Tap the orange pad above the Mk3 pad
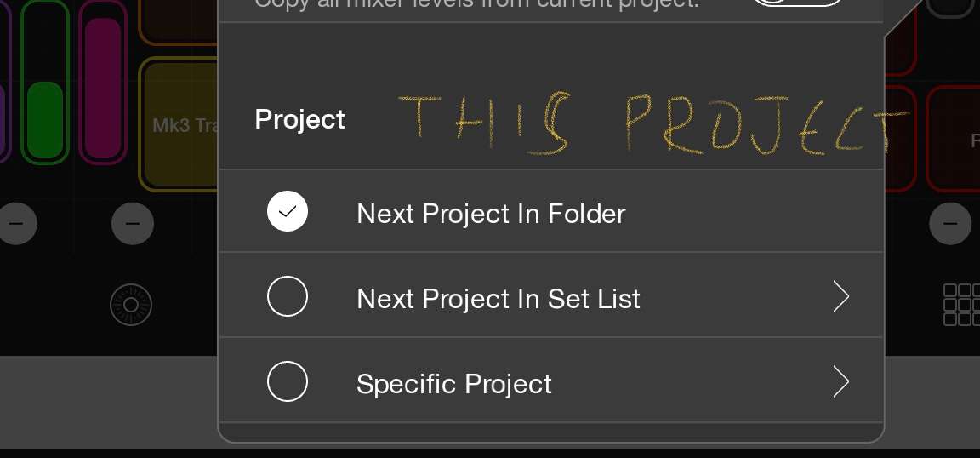Screen dimensions: 980x458 point(177,20)
